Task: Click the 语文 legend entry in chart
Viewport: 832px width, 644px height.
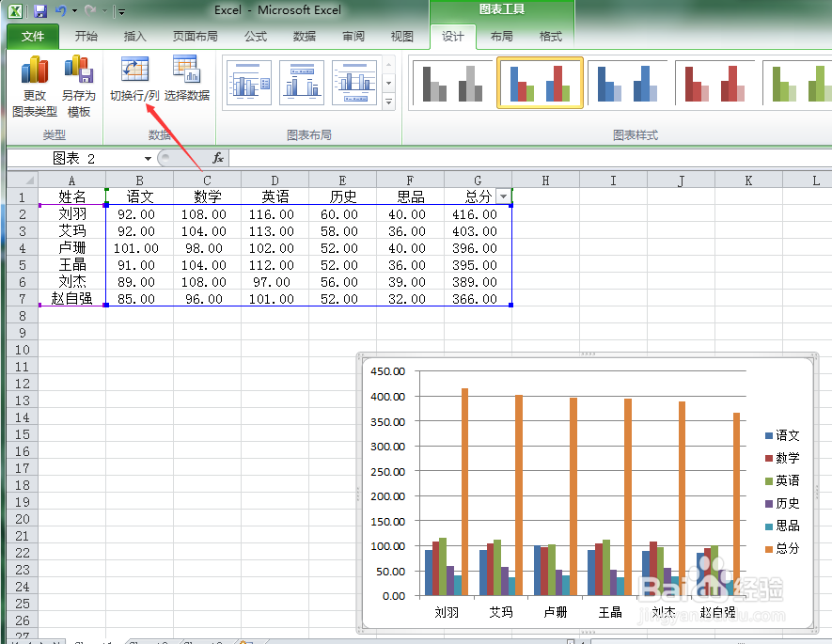Action: click(x=782, y=435)
